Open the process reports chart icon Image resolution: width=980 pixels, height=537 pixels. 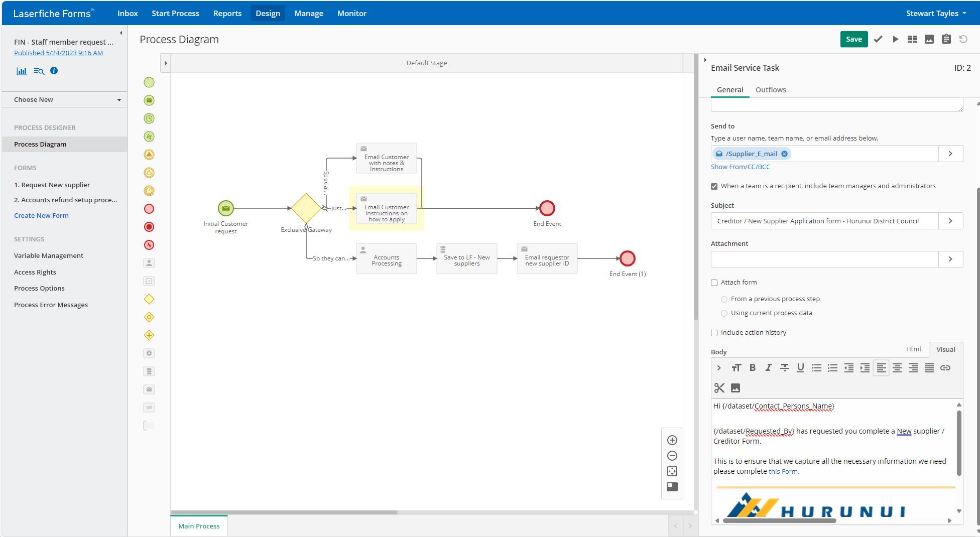(22, 71)
